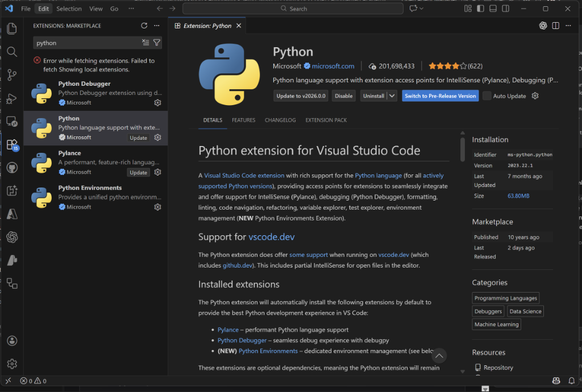Enable the Auto Update checkbox

(487, 95)
